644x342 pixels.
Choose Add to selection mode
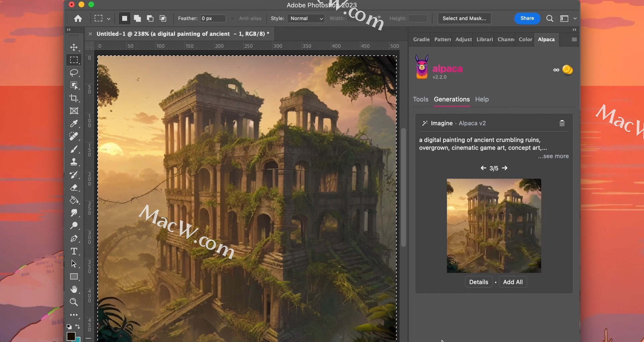137,18
